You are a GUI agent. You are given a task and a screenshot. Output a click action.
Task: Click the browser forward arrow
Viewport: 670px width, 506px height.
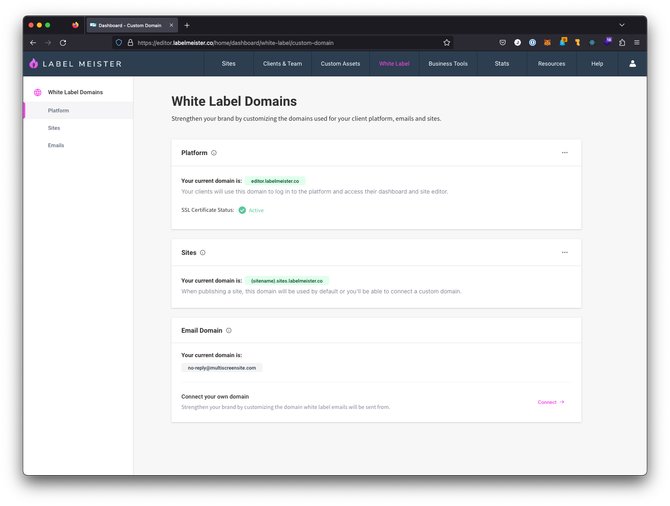coord(48,43)
